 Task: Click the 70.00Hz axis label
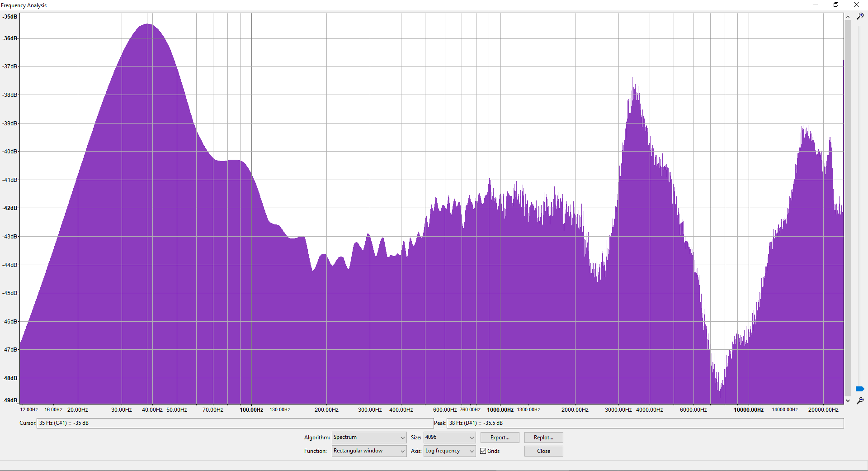pos(212,410)
